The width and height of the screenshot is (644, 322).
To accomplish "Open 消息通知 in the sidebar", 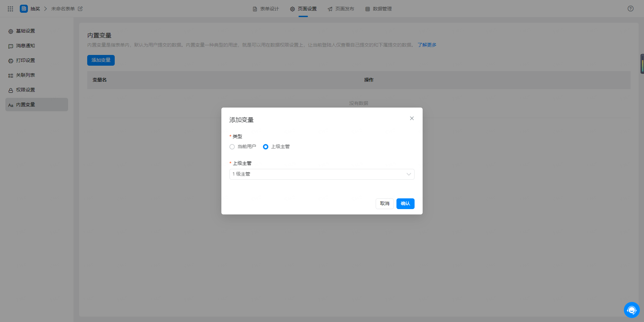I will [37, 46].
